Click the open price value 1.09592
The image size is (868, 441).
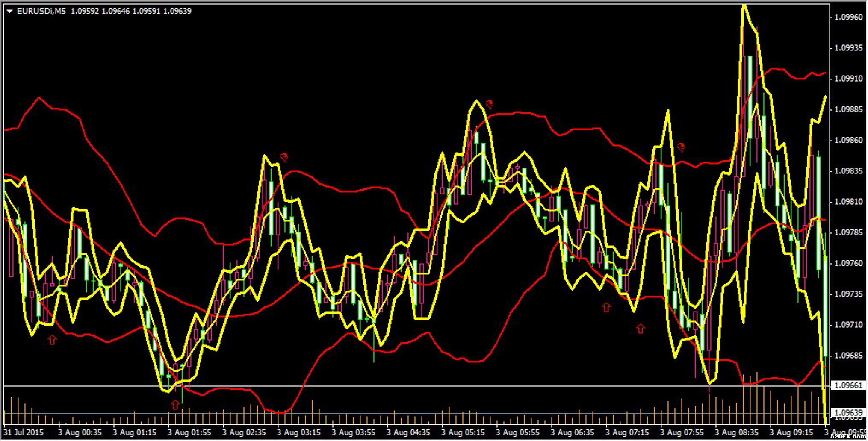(x=85, y=12)
